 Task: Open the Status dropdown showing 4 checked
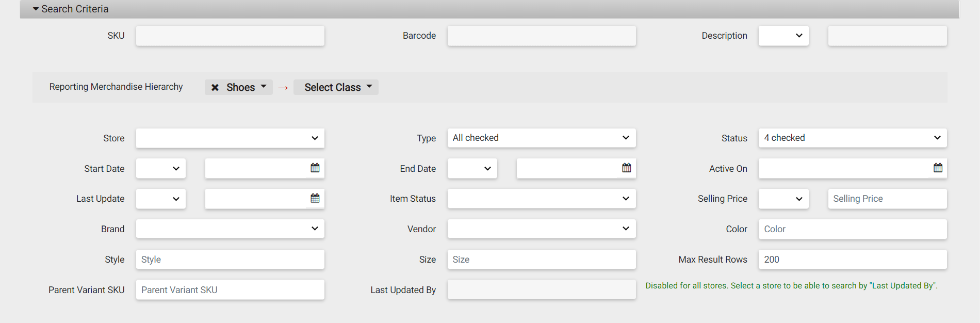point(852,138)
